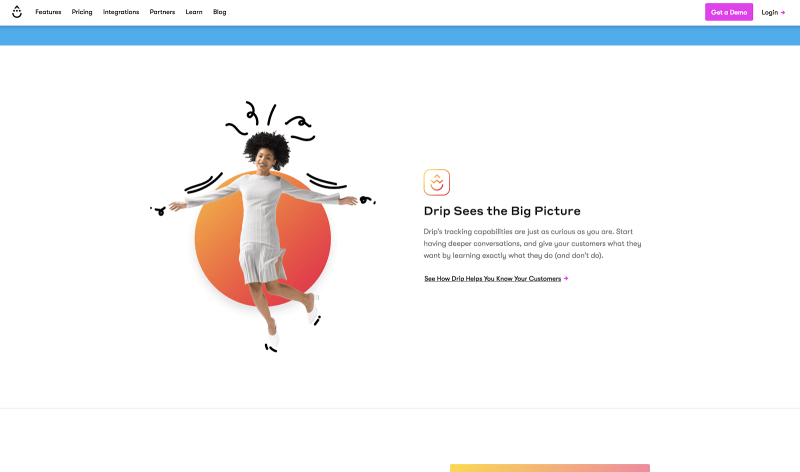Open the Integrations nav item
This screenshot has height=472, width=800.
tap(121, 12)
